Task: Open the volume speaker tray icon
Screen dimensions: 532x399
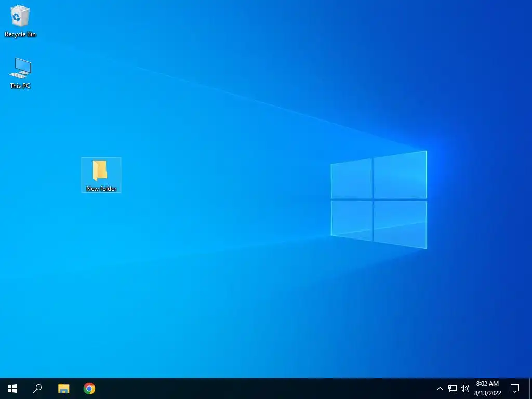Action: (x=465, y=389)
